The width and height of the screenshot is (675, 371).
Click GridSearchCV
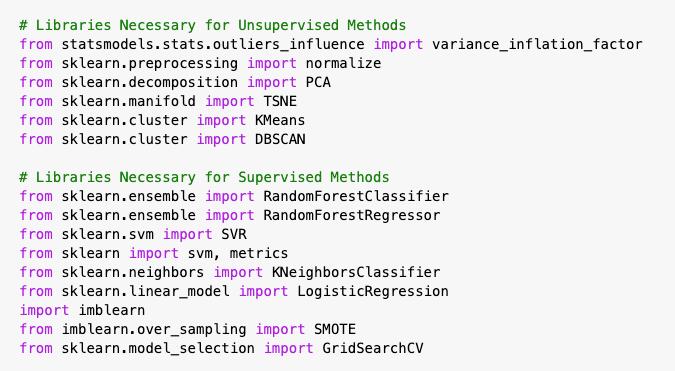(373, 348)
